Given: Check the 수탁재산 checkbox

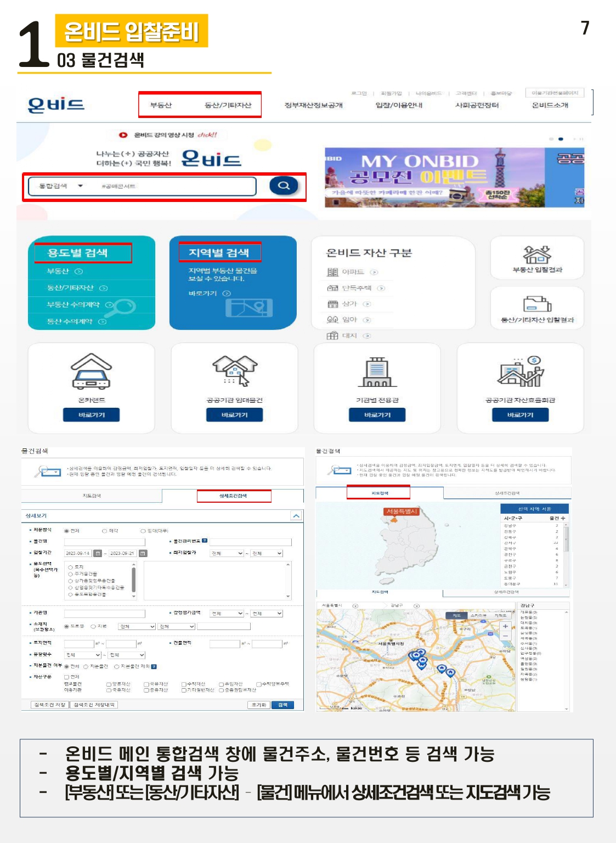Looking at the screenshot, I should click(x=184, y=684).
